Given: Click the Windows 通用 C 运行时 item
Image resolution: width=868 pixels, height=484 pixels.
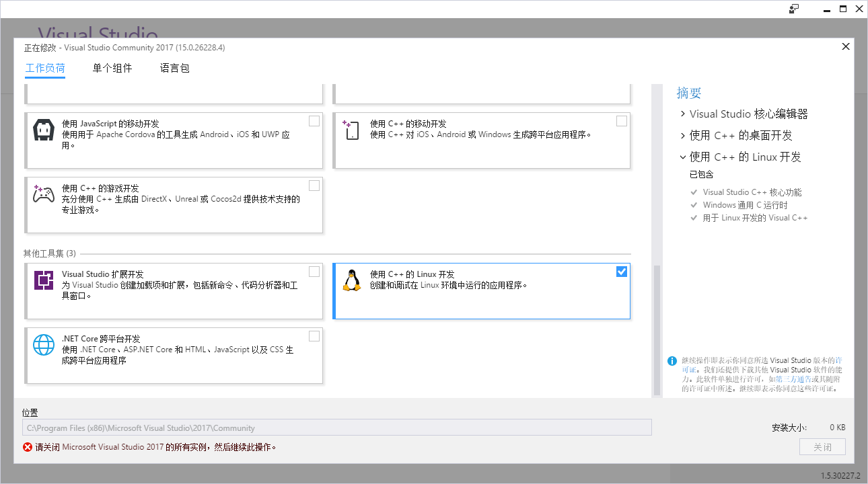Looking at the screenshot, I should (x=745, y=205).
